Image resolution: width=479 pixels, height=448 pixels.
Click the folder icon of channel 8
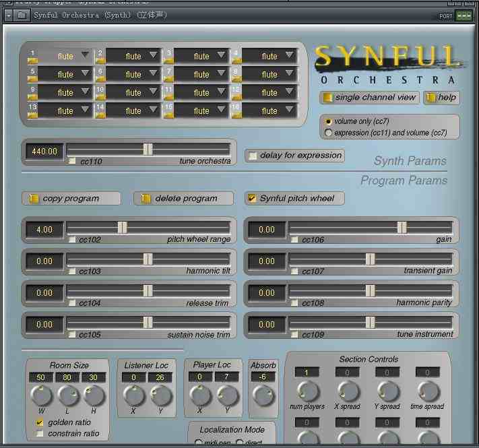pyautogui.click(x=236, y=79)
